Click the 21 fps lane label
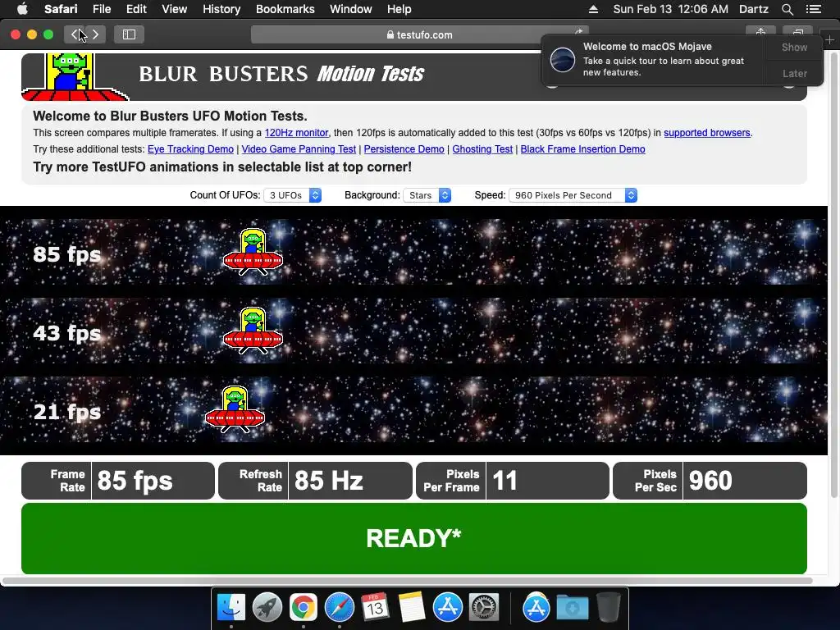This screenshot has height=630, width=840. (x=67, y=412)
